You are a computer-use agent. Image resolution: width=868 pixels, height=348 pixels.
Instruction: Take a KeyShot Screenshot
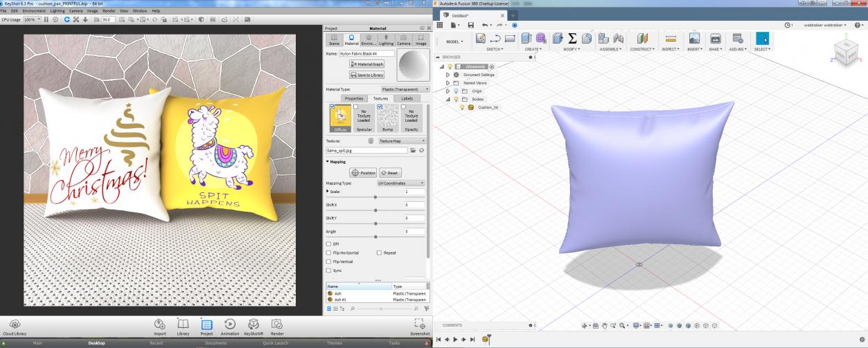tap(420, 324)
